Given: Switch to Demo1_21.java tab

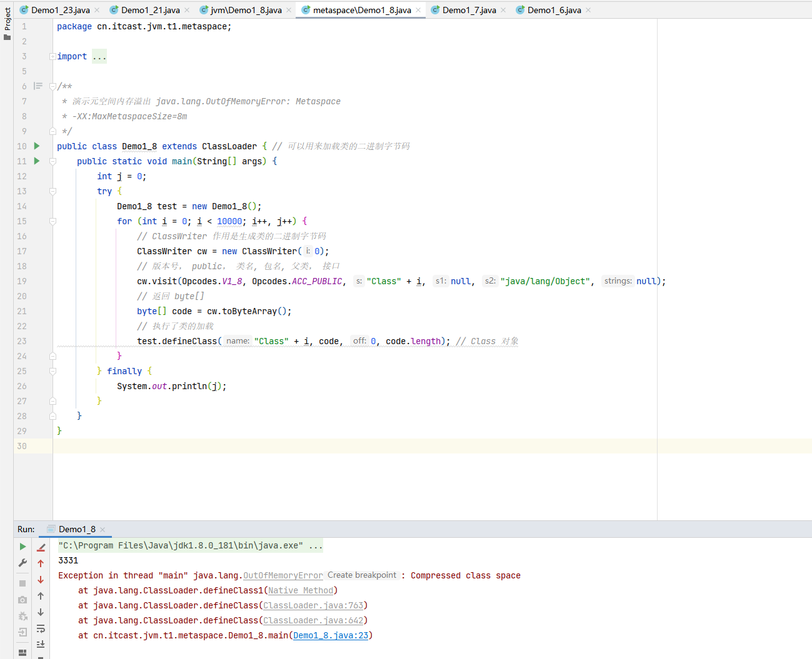Looking at the screenshot, I should click(150, 10).
